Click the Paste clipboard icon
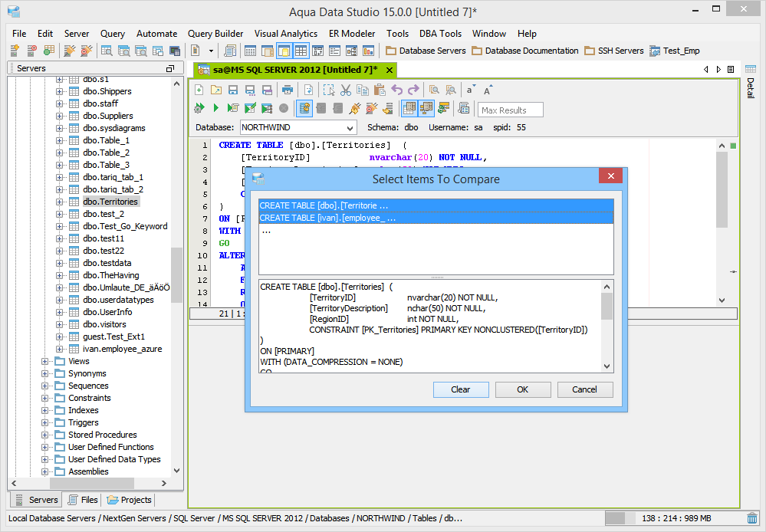The width and height of the screenshot is (766, 532). point(380,90)
